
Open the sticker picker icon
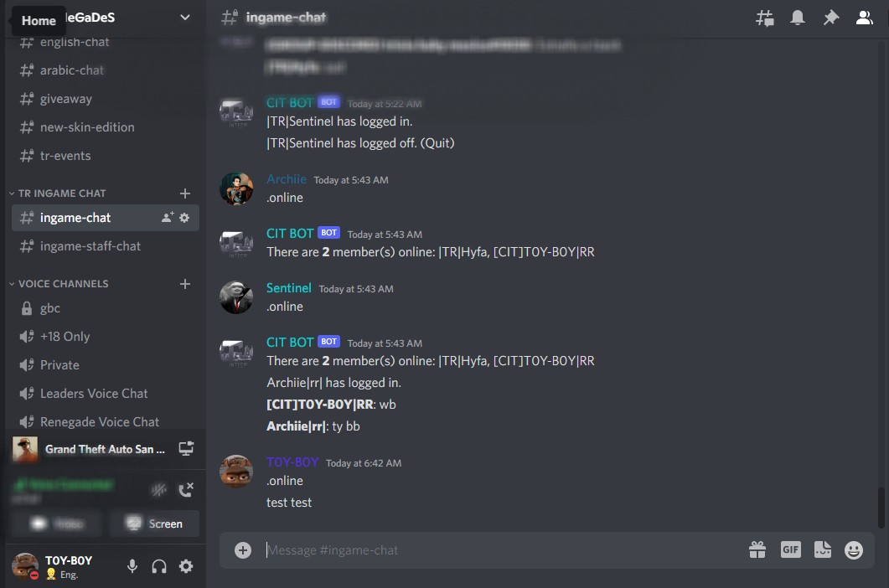click(x=822, y=549)
